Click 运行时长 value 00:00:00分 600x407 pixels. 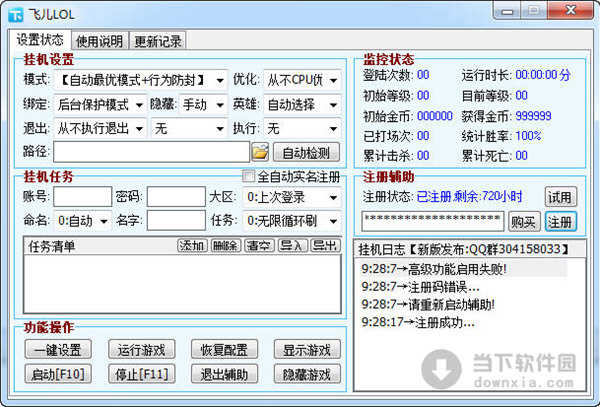pyautogui.click(x=543, y=75)
